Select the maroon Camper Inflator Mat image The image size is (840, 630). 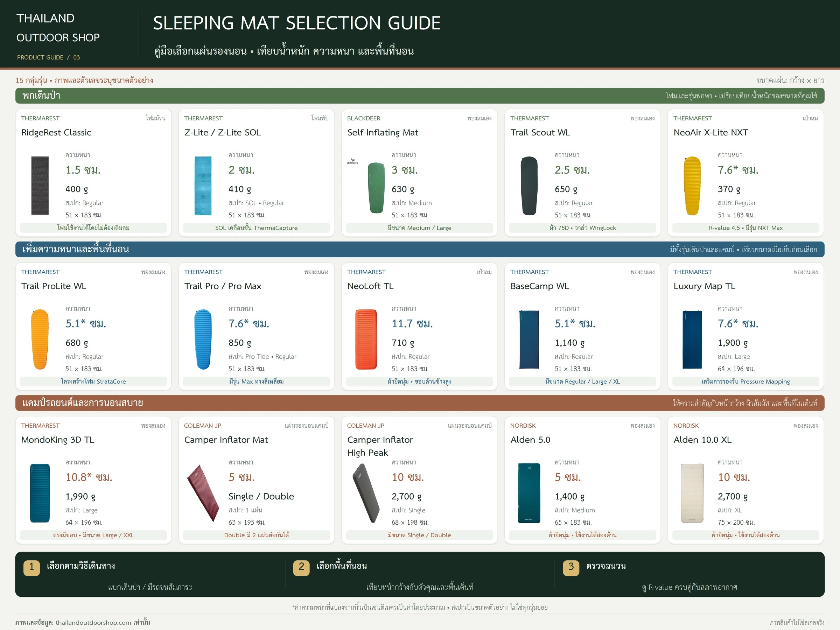(x=203, y=493)
